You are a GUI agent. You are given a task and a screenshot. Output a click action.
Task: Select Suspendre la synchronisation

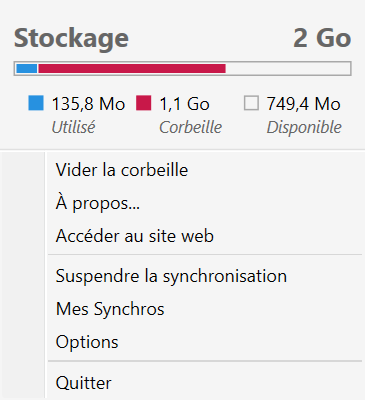205,276
